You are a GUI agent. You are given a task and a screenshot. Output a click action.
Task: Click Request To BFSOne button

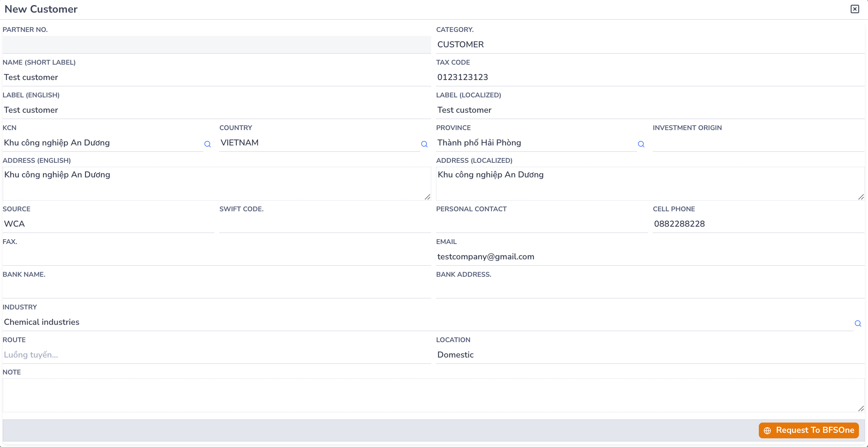808,430
